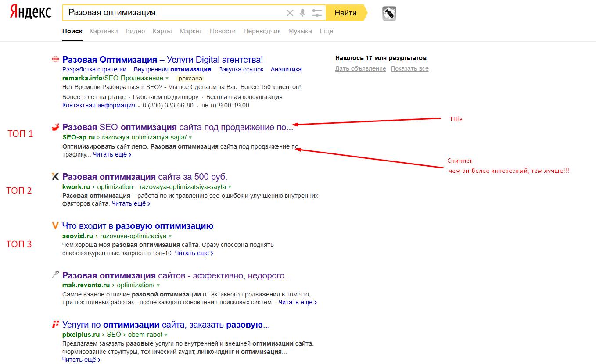This screenshot has width=596, height=364.
Task: Open 'Что входит в разовую оптимизацию' result
Action: click(x=138, y=226)
